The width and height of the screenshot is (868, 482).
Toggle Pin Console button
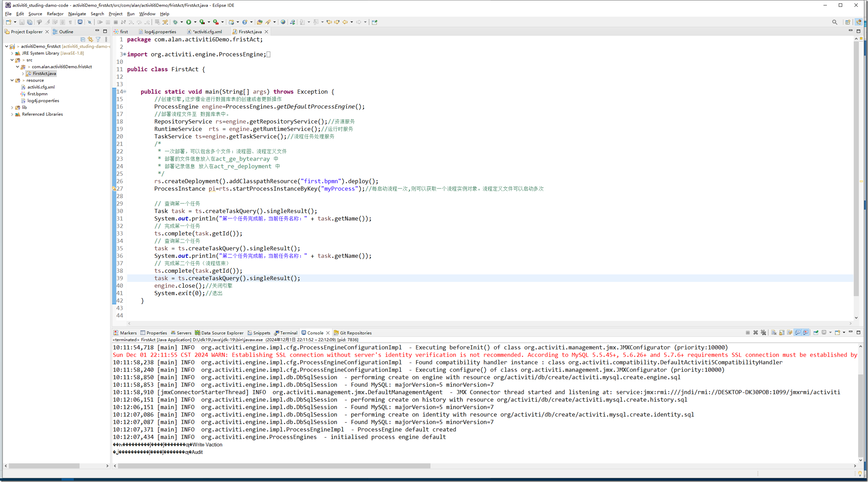(x=816, y=333)
